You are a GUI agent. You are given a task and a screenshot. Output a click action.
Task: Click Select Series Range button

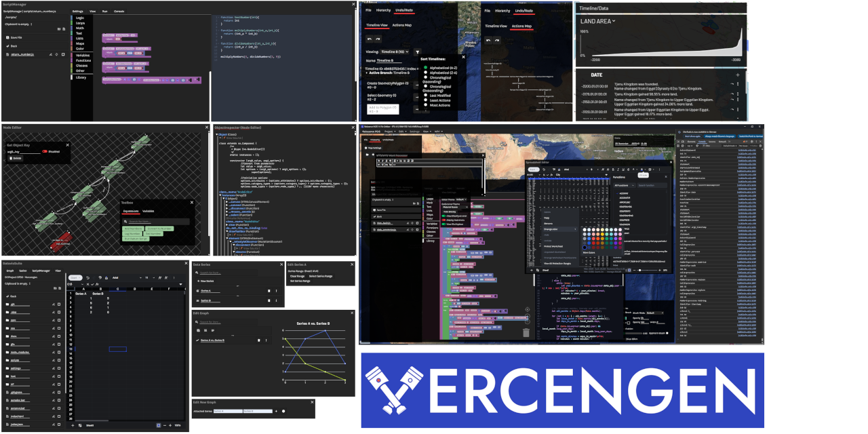pyautogui.click(x=321, y=276)
